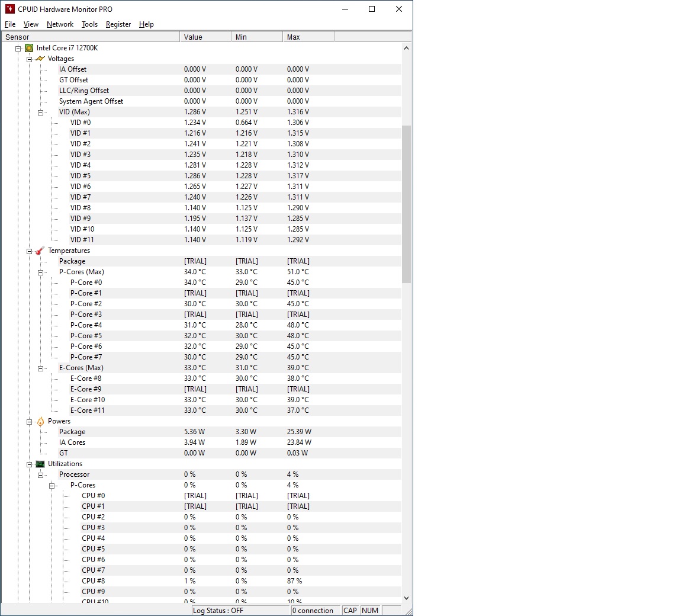Screen dimensions: 682x616
Task: Click the Intel Core i7 12700K processor icon
Action: (x=29, y=48)
